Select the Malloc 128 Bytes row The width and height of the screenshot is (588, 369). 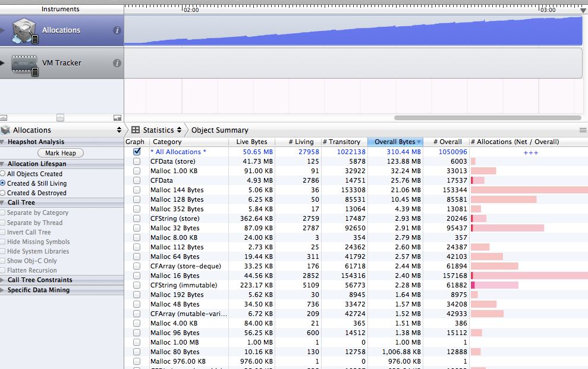(356, 199)
